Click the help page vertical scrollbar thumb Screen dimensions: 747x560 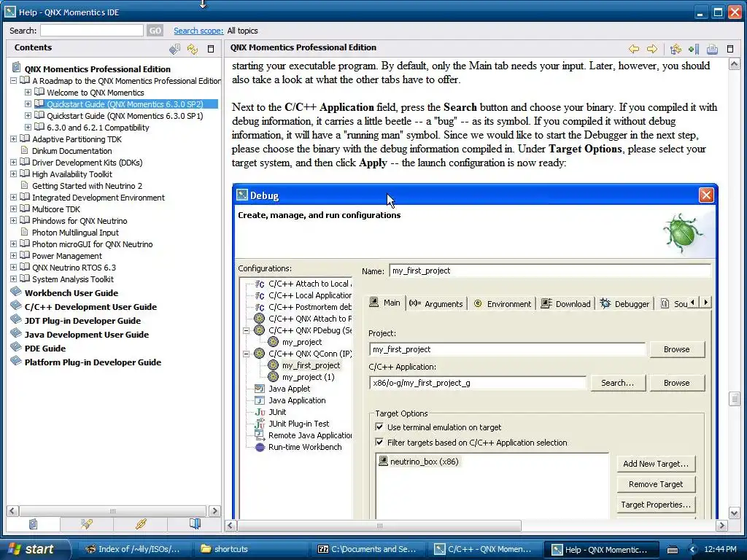click(734, 398)
